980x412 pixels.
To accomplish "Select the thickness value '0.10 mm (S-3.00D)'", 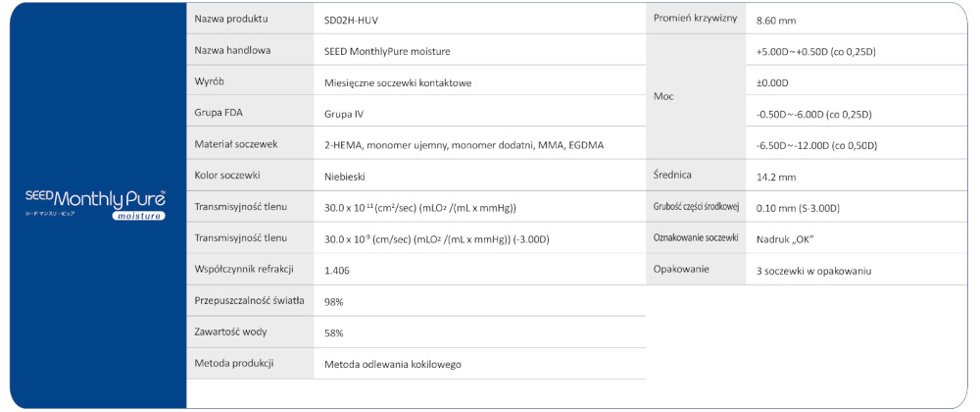I will [x=798, y=208].
